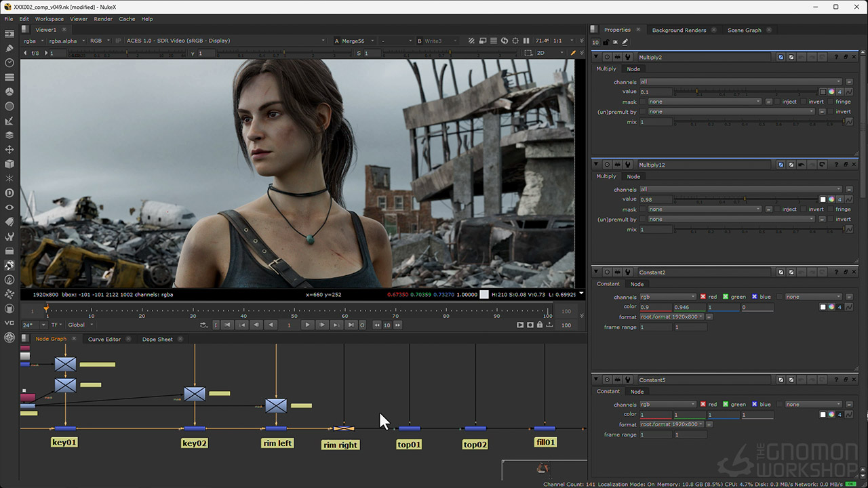The height and width of the screenshot is (488, 868).
Task: Toggle the red channel checkbox in Constant2
Action: (703, 297)
